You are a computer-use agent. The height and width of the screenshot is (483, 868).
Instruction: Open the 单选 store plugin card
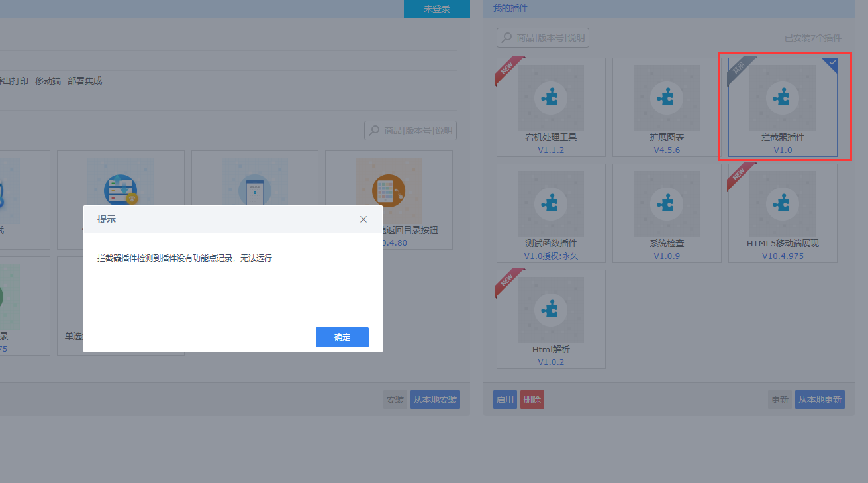pos(121,306)
